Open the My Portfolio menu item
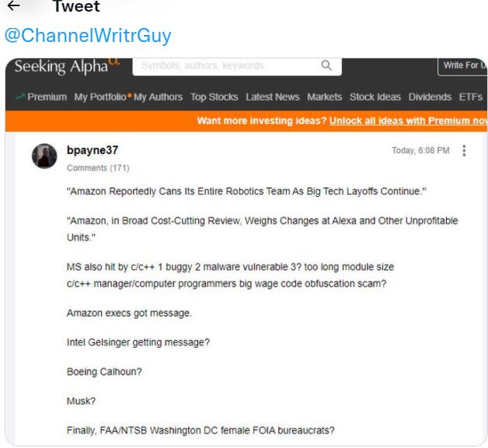The width and height of the screenshot is (488, 448). pos(100,97)
